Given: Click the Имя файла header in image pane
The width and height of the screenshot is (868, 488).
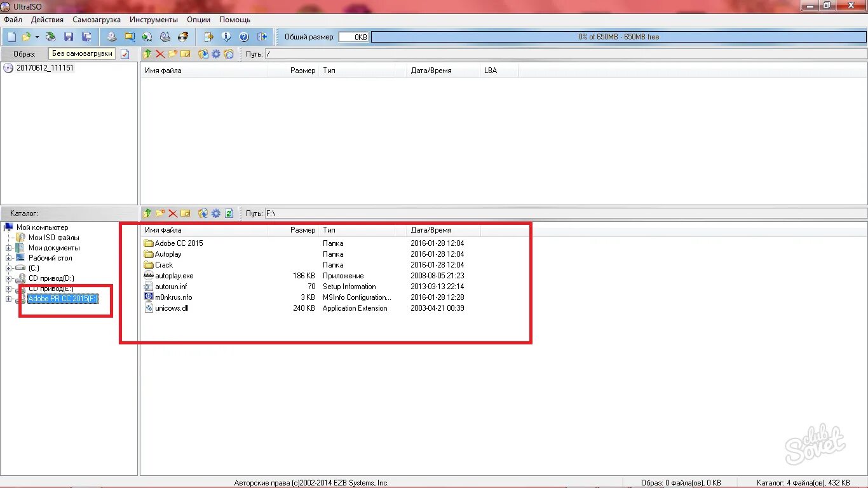Looking at the screenshot, I should click(205, 71).
